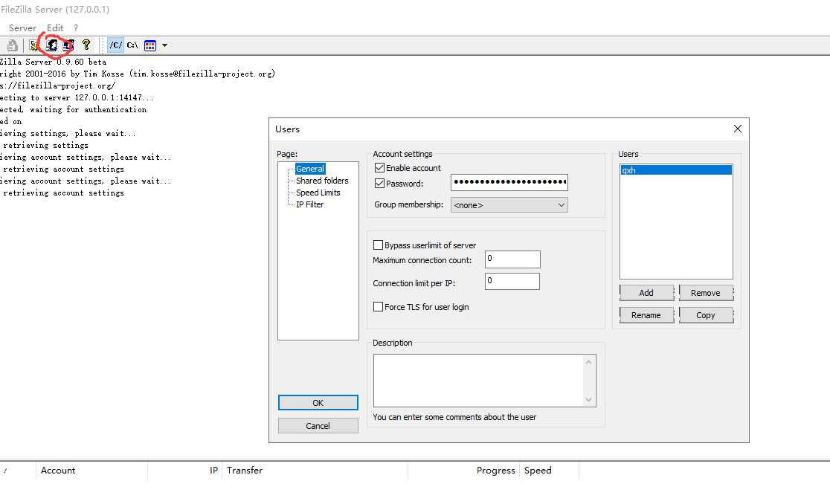Viewport: 830px width, 504px height.
Task: Click log line 'waiting for authentication'
Action: click(74, 109)
